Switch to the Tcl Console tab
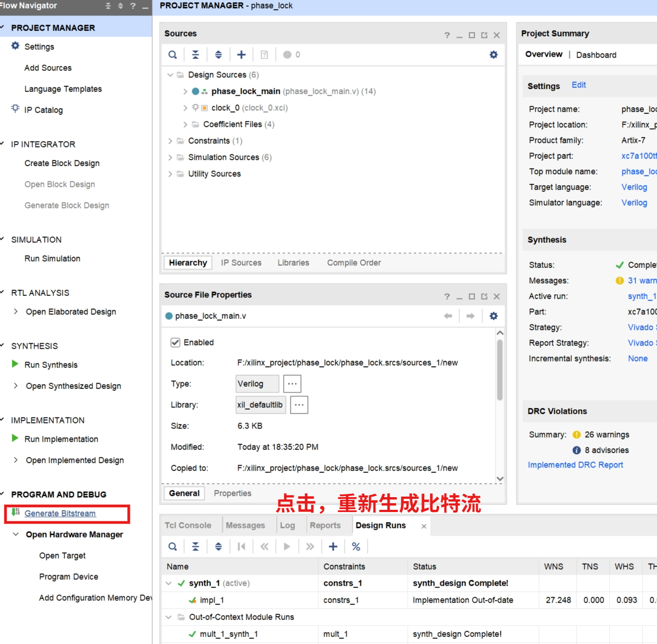The width and height of the screenshot is (657, 644). coord(188,526)
